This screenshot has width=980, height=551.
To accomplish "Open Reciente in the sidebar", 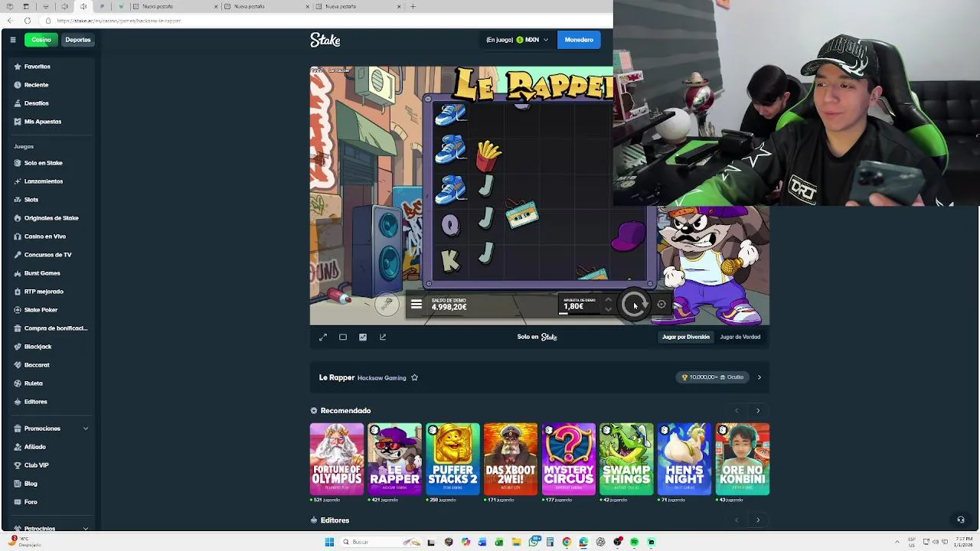I will (36, 85).
